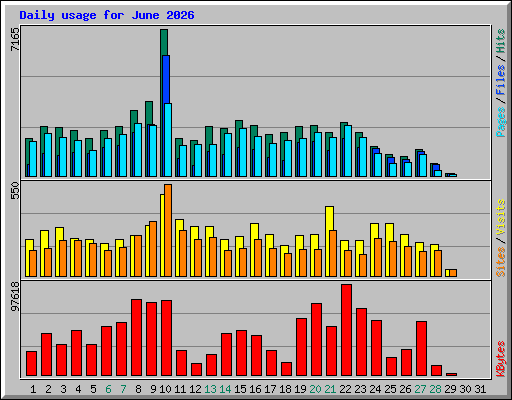Click the red KBytes bar for day 1
The width and height of the screenshot is (512, 400).
click(31, 364)
